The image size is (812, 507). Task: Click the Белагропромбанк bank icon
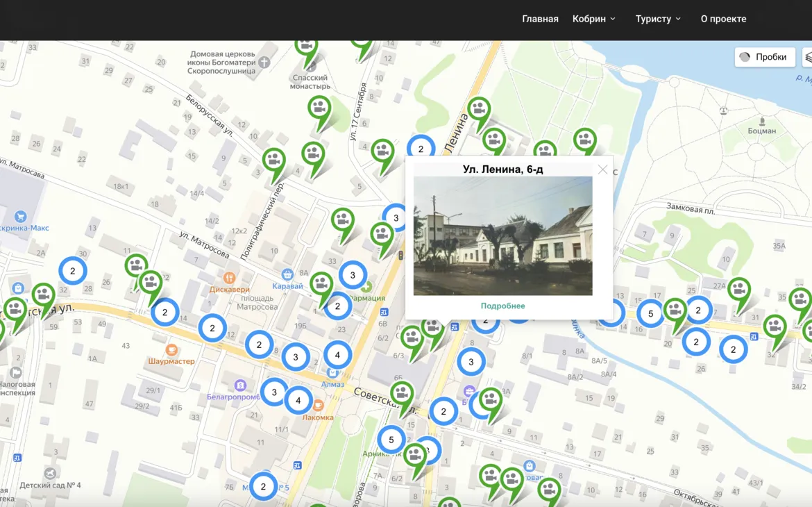240,385
